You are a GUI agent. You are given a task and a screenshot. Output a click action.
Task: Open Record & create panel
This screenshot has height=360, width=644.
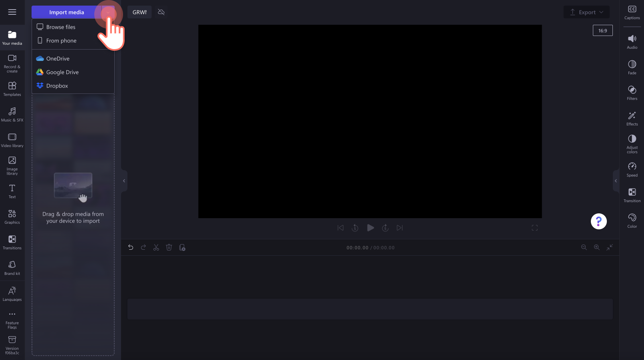tap(12, 64)
